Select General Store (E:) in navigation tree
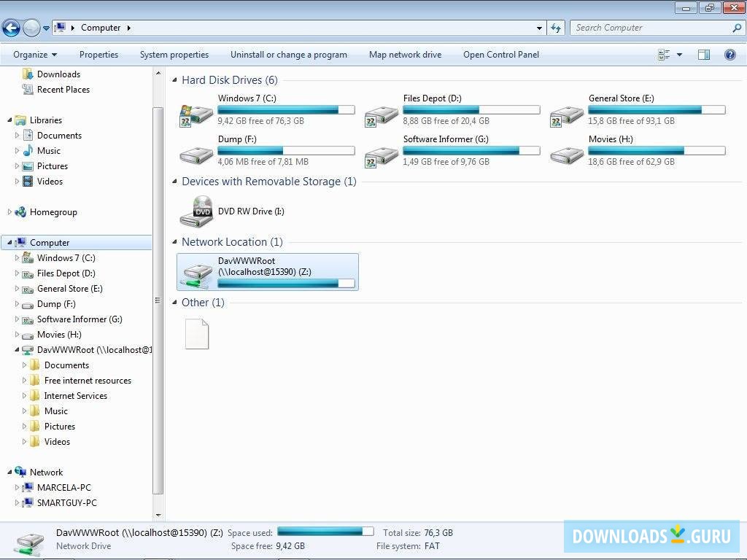 click(x=70, y=289)
